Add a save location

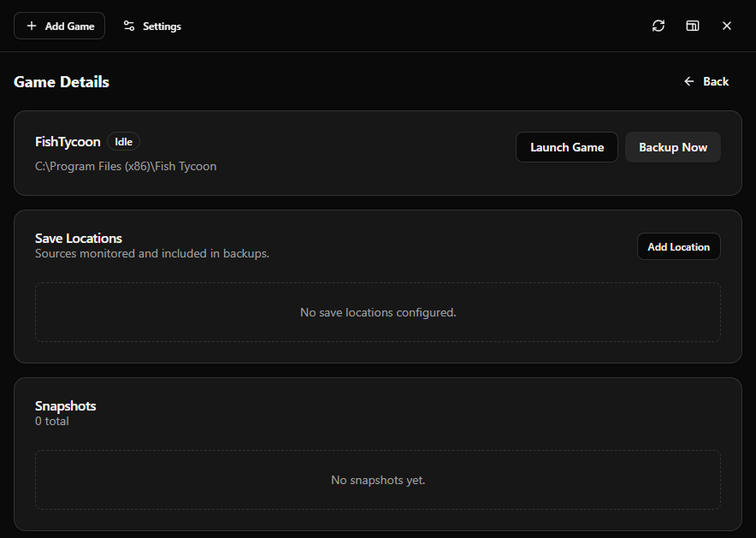[678, 246]
